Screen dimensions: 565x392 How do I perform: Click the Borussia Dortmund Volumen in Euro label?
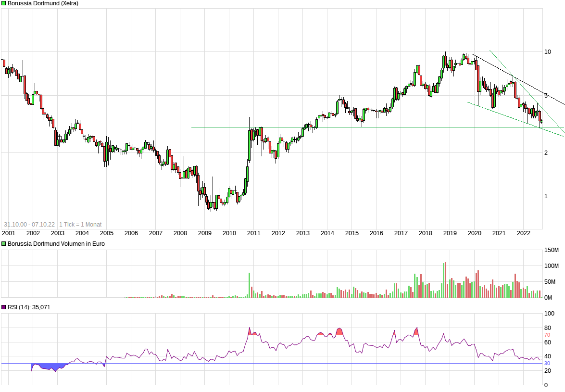[56, 244]
